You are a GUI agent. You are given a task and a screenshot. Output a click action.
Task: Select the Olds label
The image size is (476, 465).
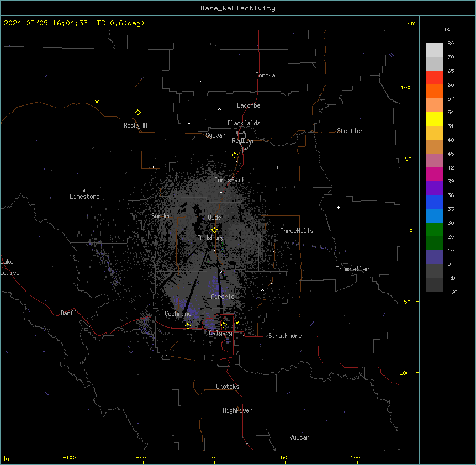point(214,218)
